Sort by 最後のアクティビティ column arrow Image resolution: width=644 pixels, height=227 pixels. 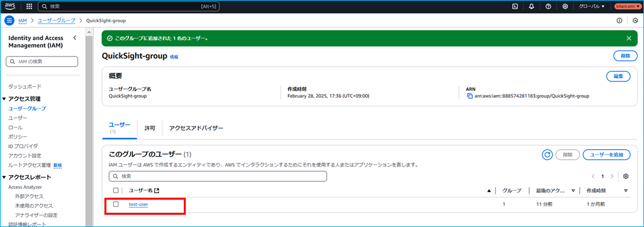point(573,191)
